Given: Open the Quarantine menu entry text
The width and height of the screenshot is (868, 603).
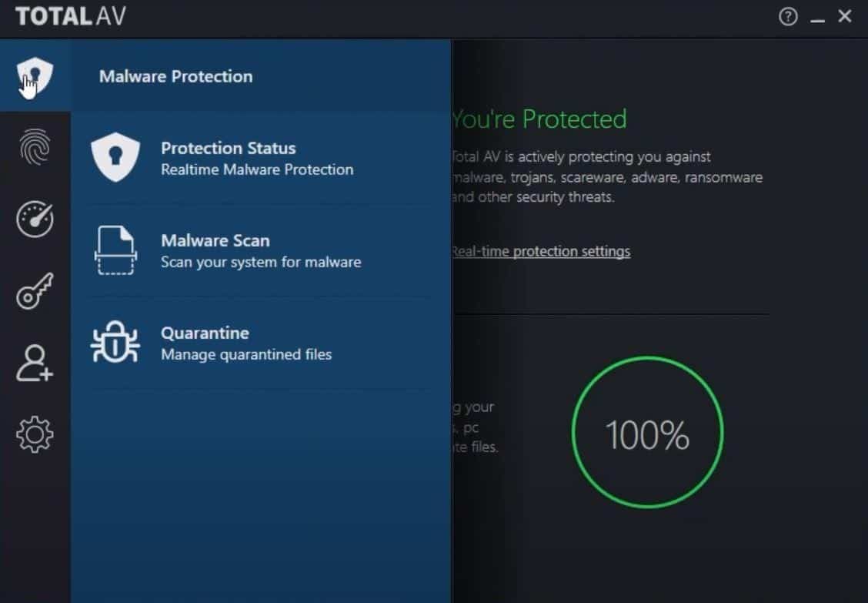Looking at the screenshot, I should 205,333.
